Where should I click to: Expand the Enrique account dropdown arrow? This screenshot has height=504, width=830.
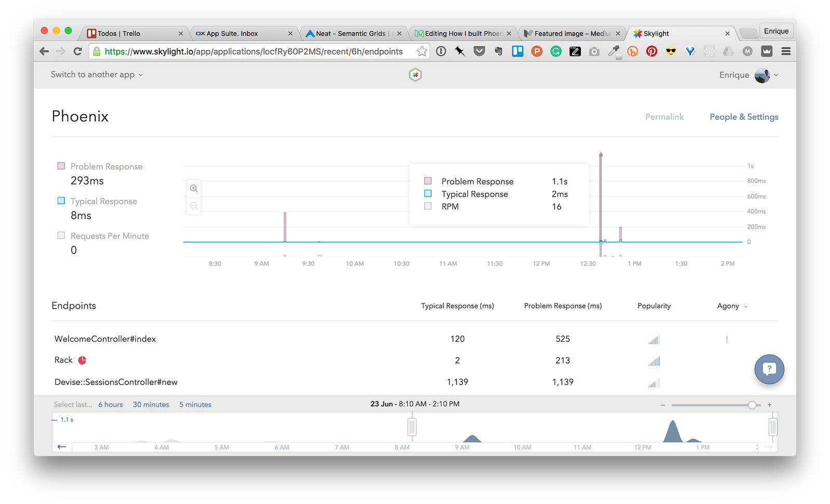pos(776,75)
